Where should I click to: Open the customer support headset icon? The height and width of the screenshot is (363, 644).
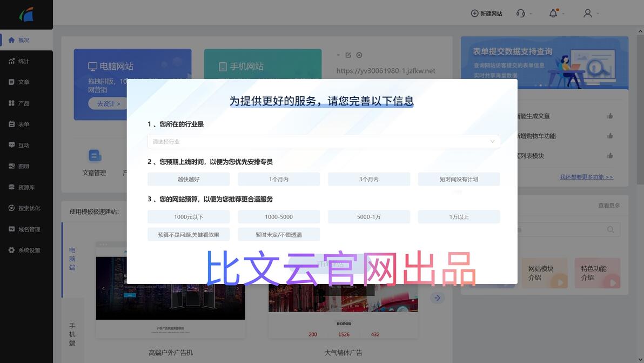(x=520, y=14)
